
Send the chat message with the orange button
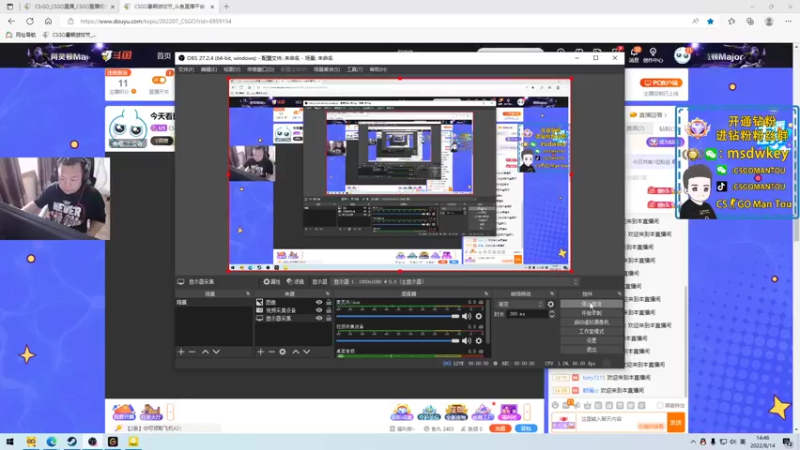coord(676,422)
